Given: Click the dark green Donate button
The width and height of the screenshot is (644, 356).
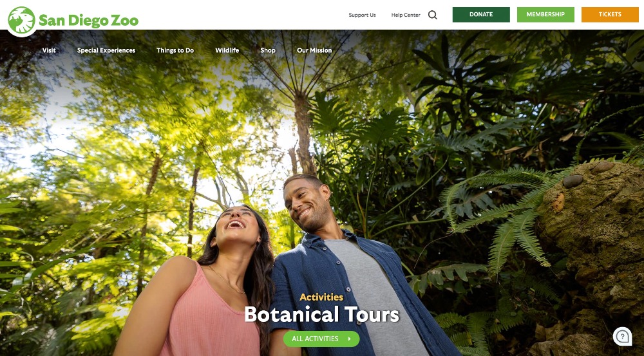Looking at the screenshot, I should [481, 14].
